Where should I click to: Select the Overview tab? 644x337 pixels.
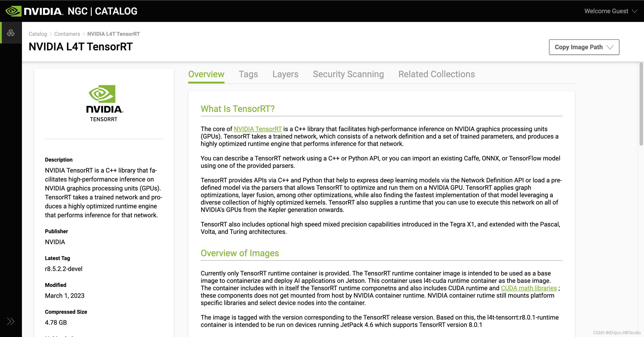pos(206,74)
